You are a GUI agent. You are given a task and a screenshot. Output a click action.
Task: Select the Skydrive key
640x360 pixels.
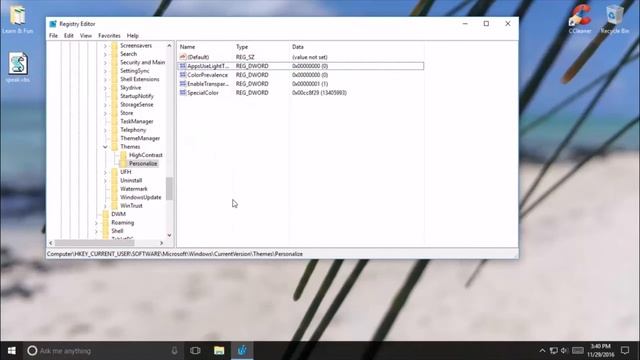click(x=131, y=88)
